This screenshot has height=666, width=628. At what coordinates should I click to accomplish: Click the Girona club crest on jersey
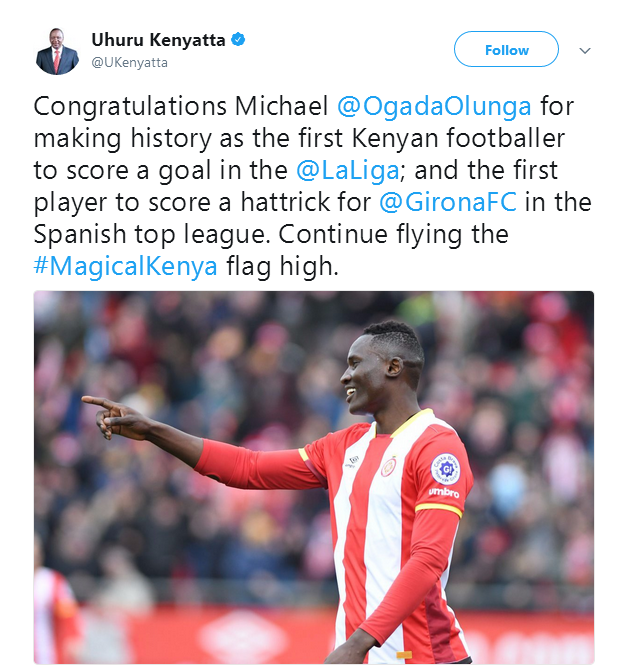[x=389, y=467]
